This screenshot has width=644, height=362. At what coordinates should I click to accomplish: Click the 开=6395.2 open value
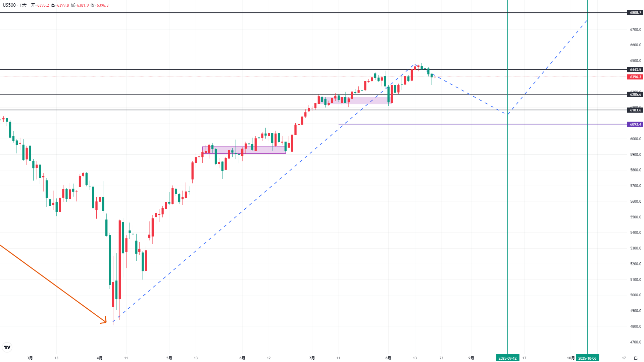point(40,5)
